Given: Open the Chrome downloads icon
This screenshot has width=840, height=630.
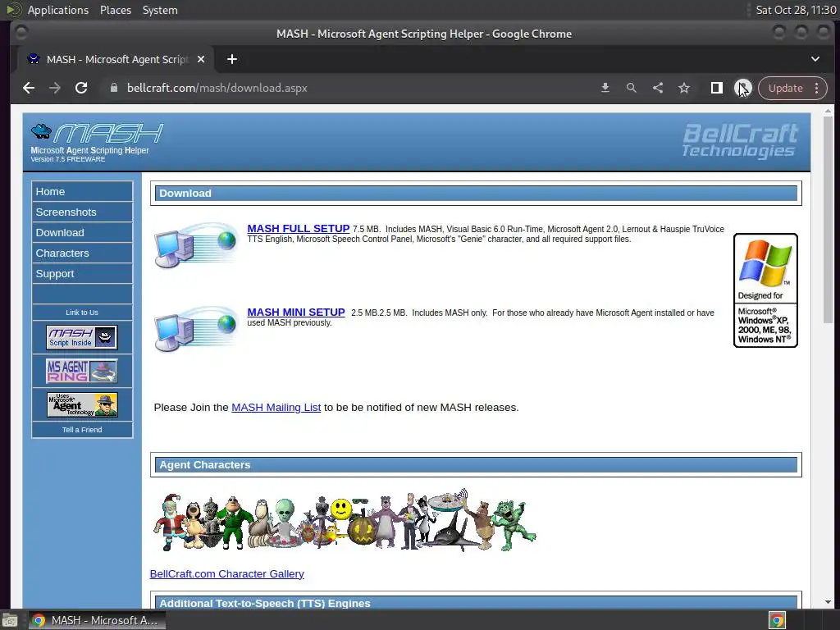Looking at the screenshot, I should [605, 88].
